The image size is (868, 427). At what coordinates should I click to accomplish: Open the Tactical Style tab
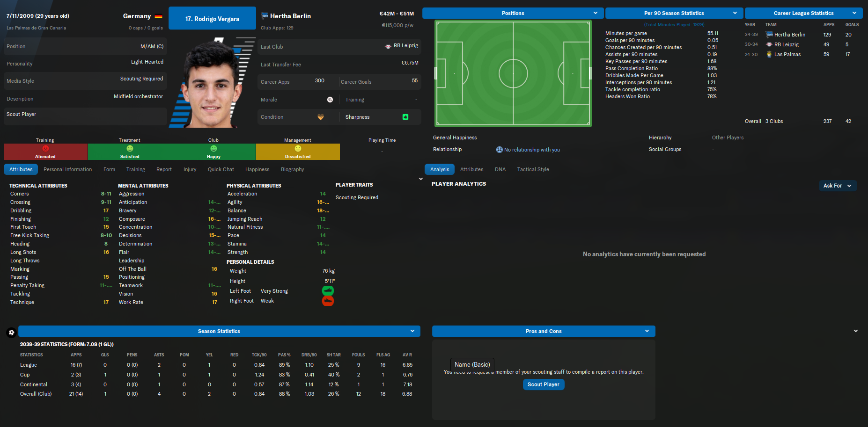(x=533, y=169)
